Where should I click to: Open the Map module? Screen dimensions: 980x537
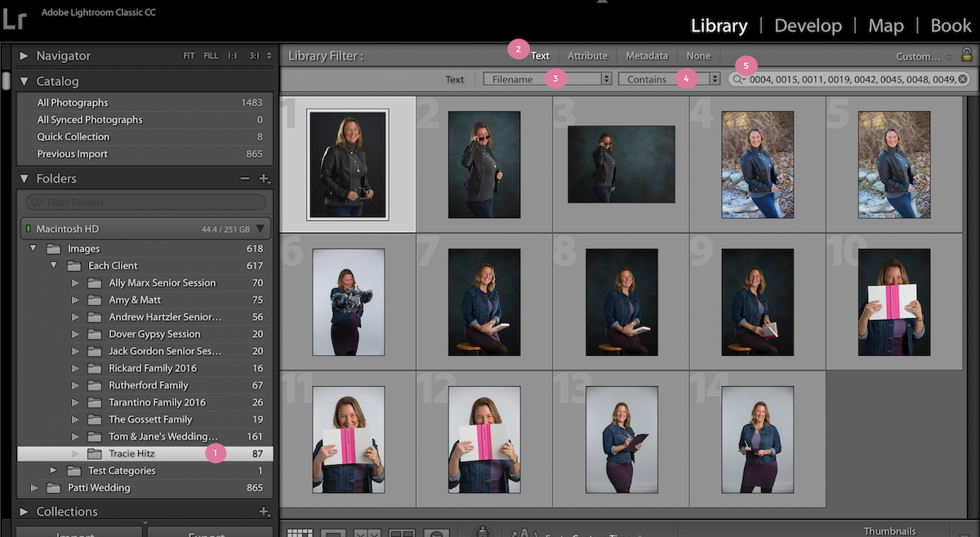coord(886,25)
